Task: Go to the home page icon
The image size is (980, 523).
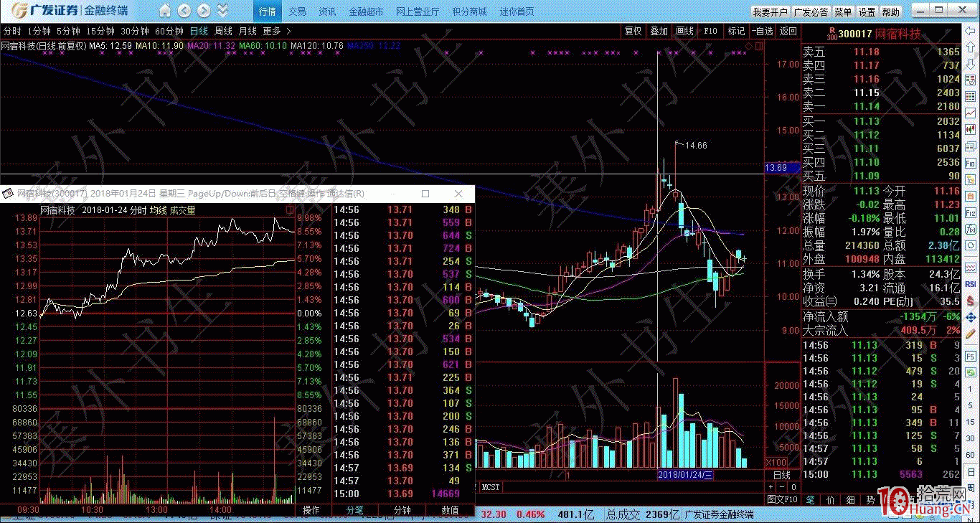Action: tap(165, 11)
